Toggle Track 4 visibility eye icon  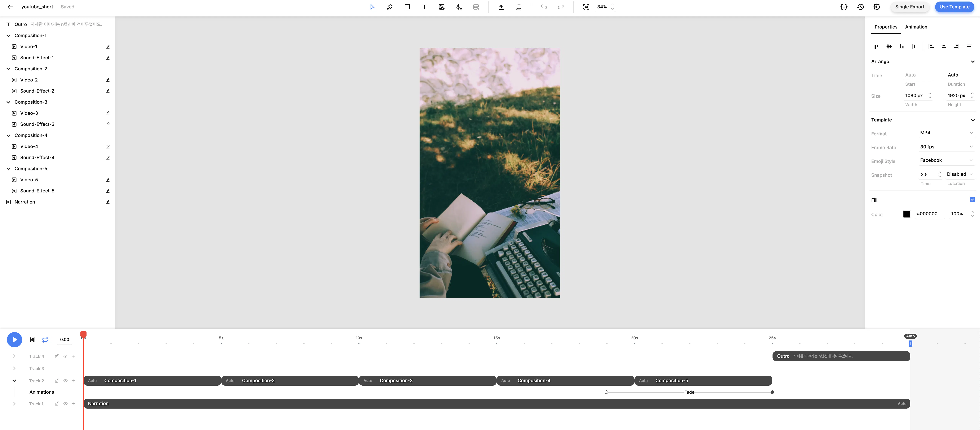(65, 356)
